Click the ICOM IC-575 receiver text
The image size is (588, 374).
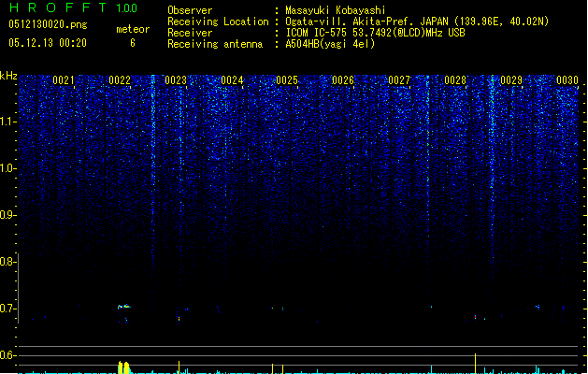coord(375,33)
